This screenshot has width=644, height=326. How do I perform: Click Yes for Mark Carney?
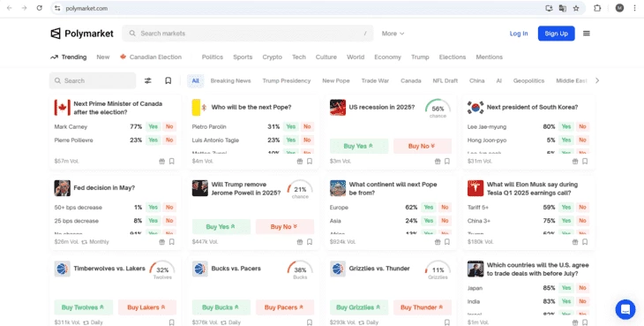(154, 126)
